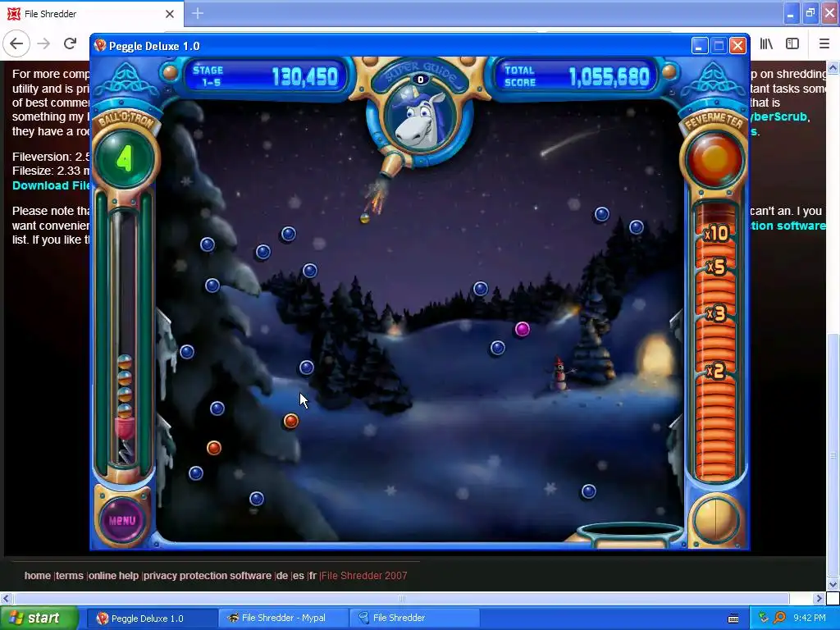Open the browser Library icon

coord(766,44)
